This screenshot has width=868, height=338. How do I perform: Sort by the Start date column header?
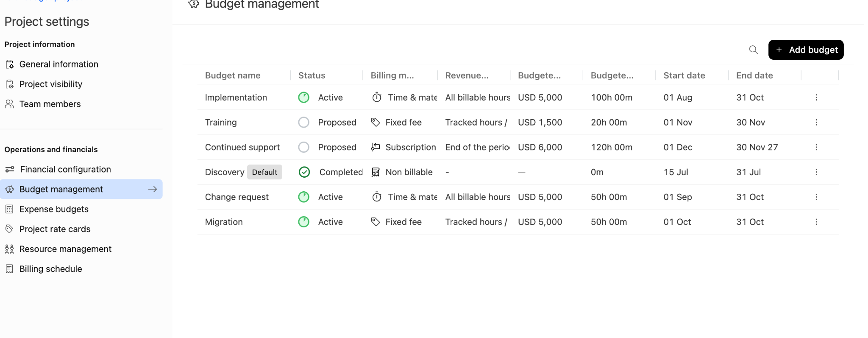[x=684, y=75]
